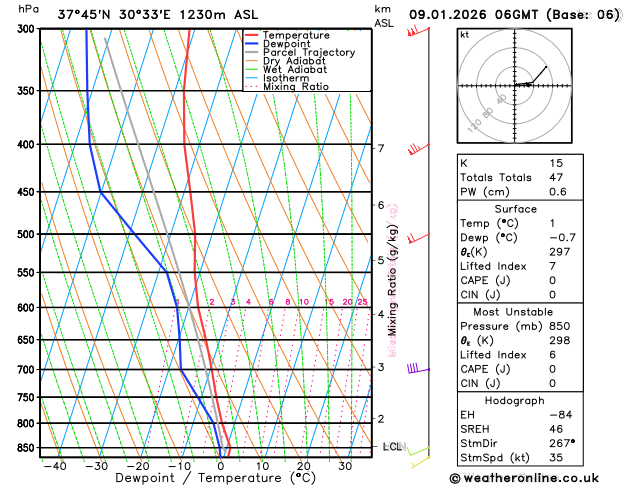Click the 'StmDir' value '267°'
Viewport: 629px width, 486px height.
click(x=562, y=443)
